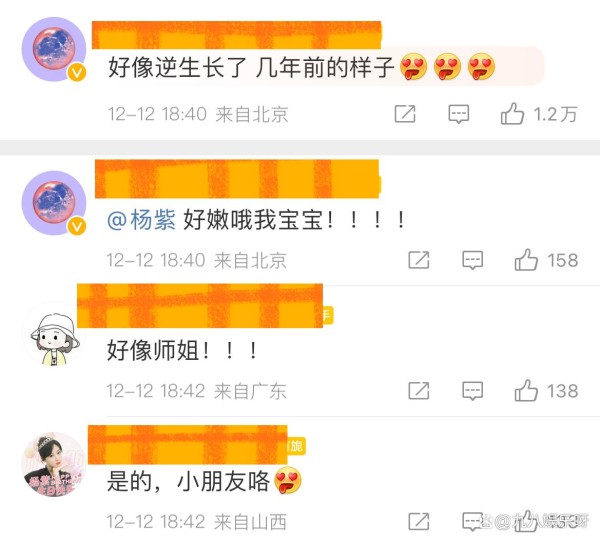Tap the 138 like count
Viewport: 600px width, 542px height.
point(562,391)
